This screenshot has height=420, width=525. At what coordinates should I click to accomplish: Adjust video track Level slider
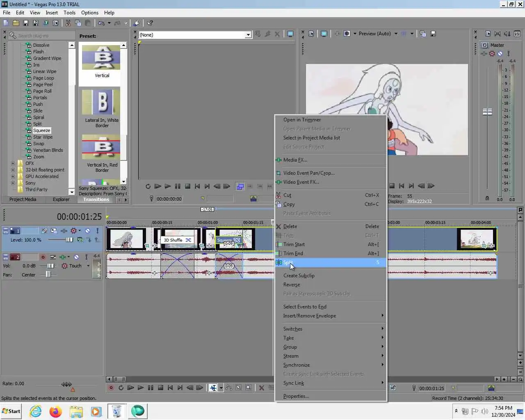69,240
